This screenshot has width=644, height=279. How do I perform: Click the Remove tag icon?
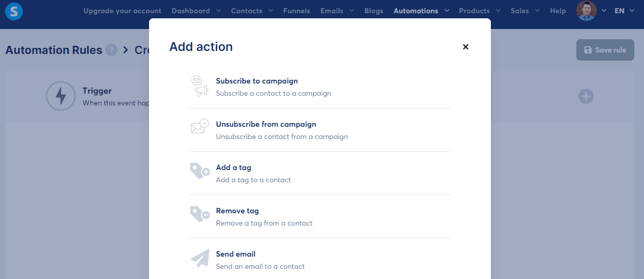point(199,214)
